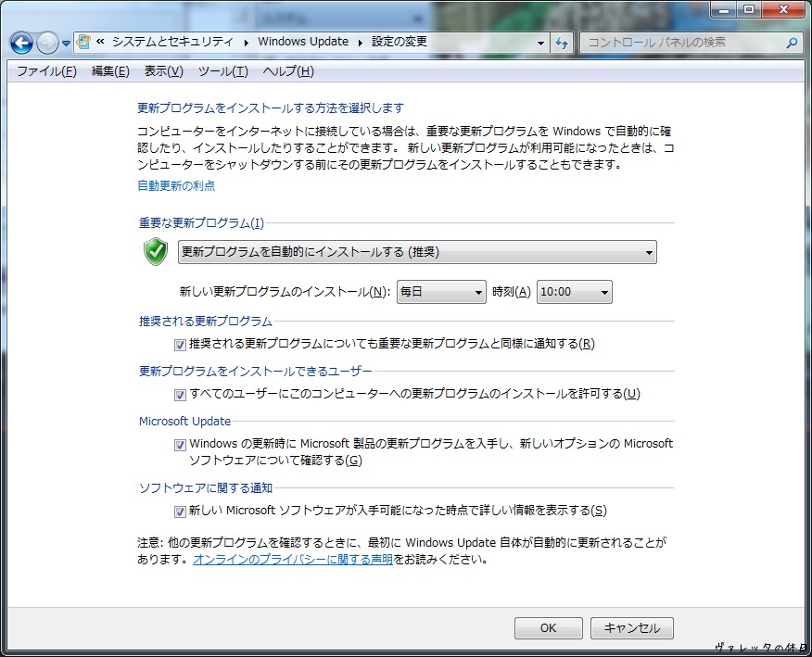Maximize the window
Screen dimensions: 812x657
click(749, 9)
